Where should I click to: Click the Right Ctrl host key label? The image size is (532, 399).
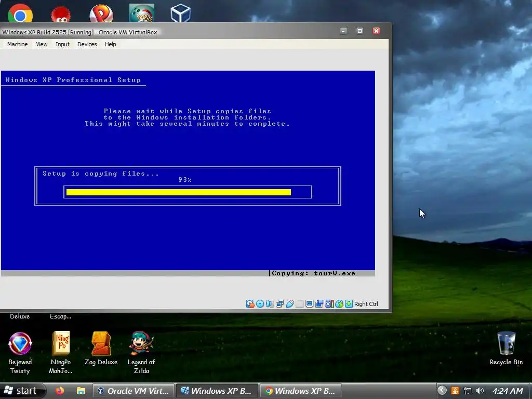coord(366,304)
